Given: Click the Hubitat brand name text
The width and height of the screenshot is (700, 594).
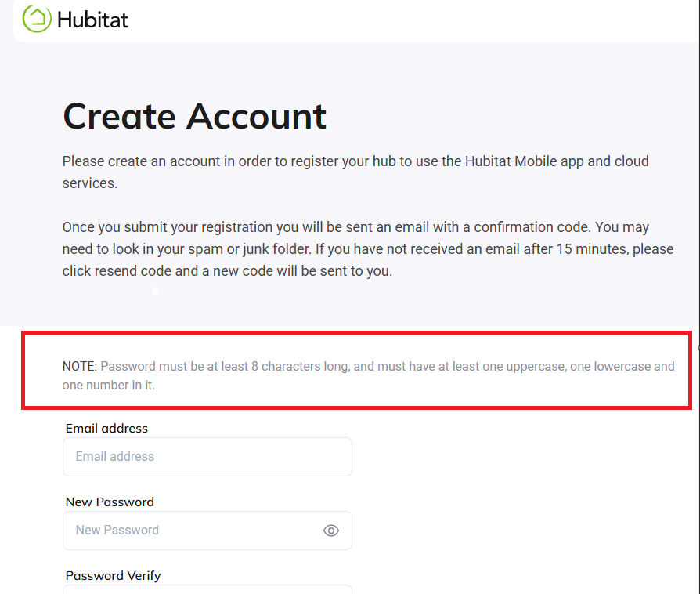Looking at the screenshot, I should (92, 20).
